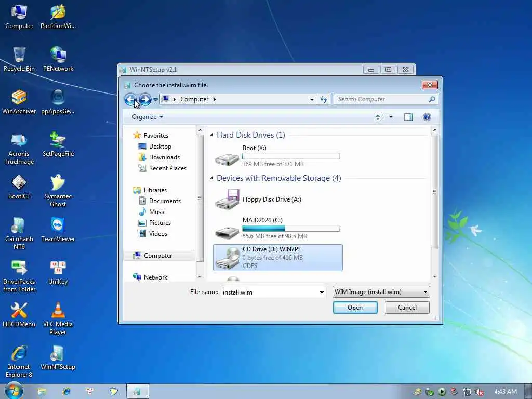Click the File name input field
Image resolution: width=532 pixels, height=399 pixels.
270,292
